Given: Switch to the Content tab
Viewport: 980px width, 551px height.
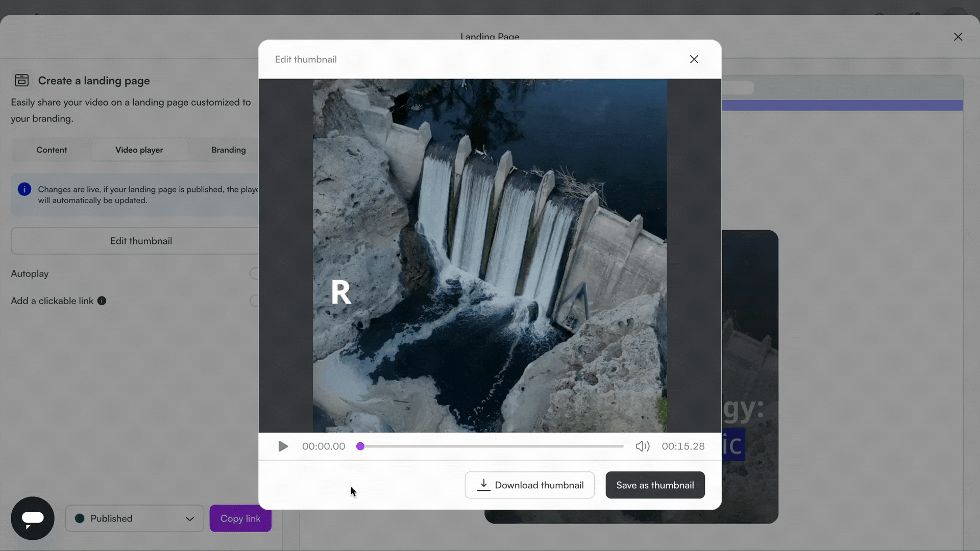Looking at the screenshot, I should click(52, 150).
